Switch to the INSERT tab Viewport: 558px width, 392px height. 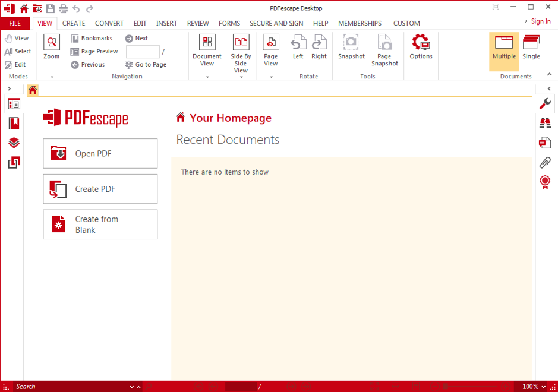click(x=166, y=23)
